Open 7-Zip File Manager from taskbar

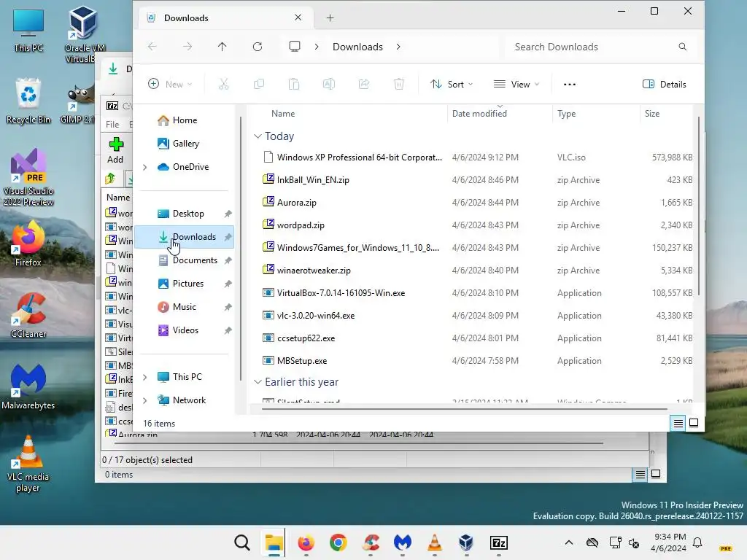coord(499,542)
